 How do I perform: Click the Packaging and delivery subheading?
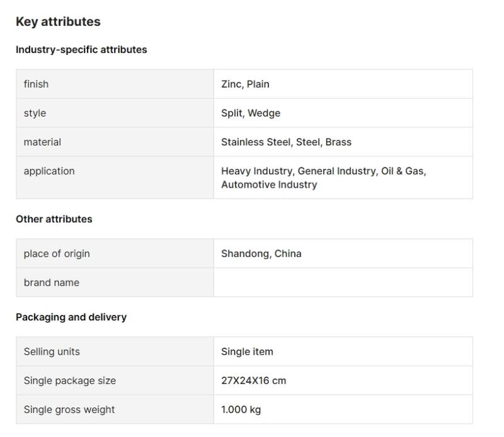click(71, 317)
